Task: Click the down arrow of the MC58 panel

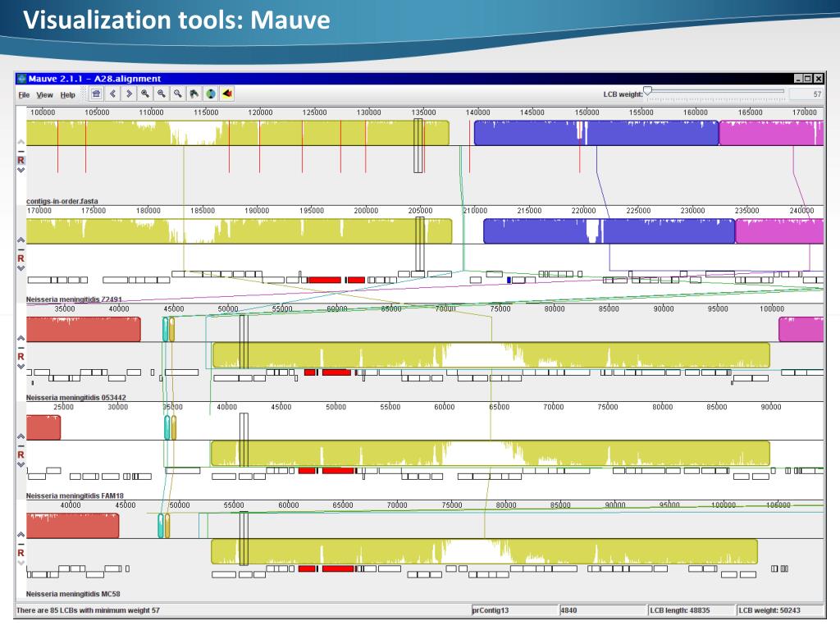Action: (x=21, y=563)
